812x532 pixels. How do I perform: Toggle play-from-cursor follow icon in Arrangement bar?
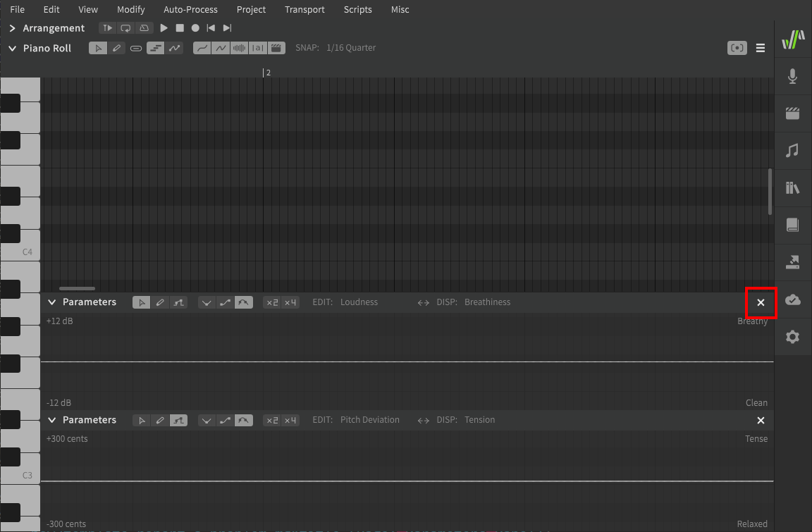(107, 28)
